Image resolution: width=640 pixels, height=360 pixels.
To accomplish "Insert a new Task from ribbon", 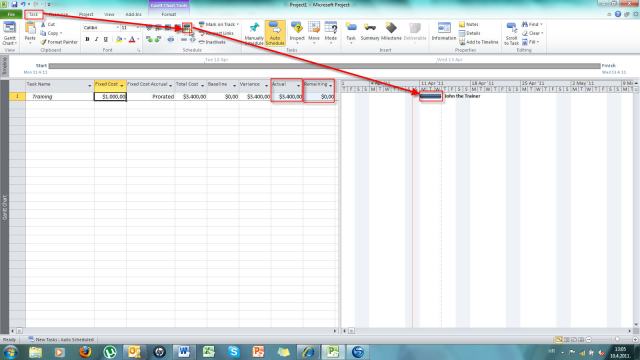I will (x=351, y=33).
